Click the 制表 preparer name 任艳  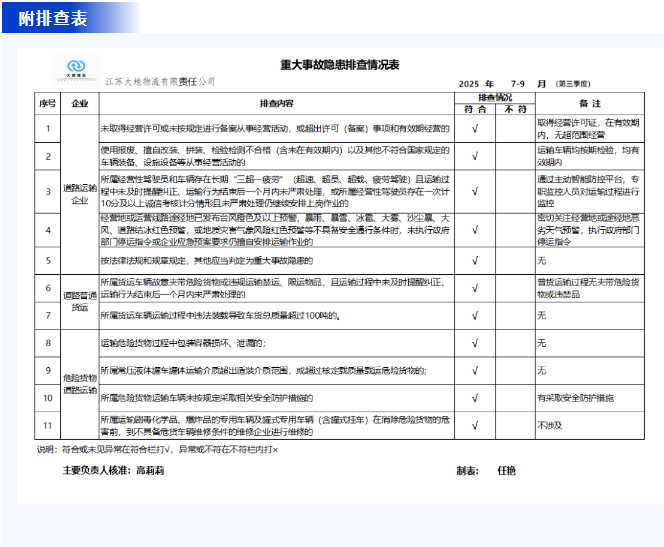click(507, 469)
